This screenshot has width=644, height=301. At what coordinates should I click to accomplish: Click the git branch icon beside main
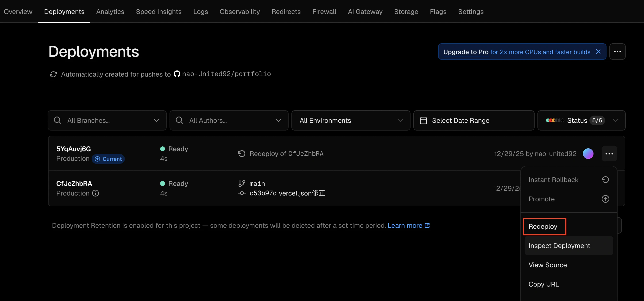242,183
